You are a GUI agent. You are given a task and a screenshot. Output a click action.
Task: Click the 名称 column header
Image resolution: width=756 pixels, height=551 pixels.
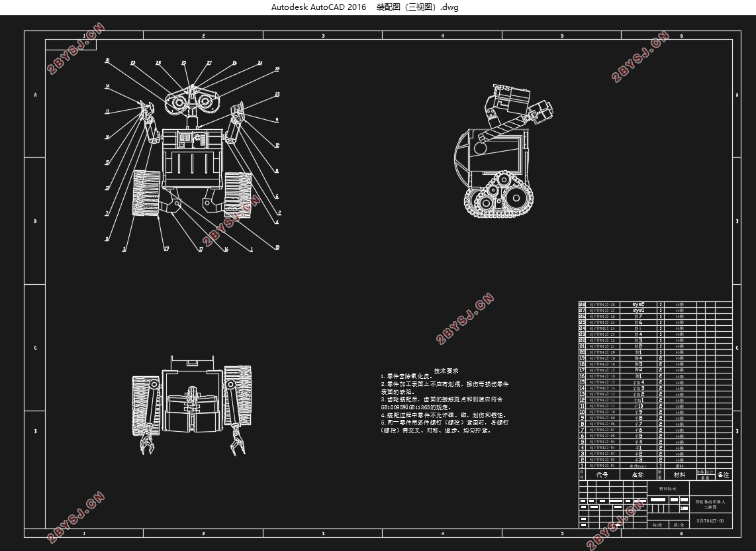tap(638, 475)
